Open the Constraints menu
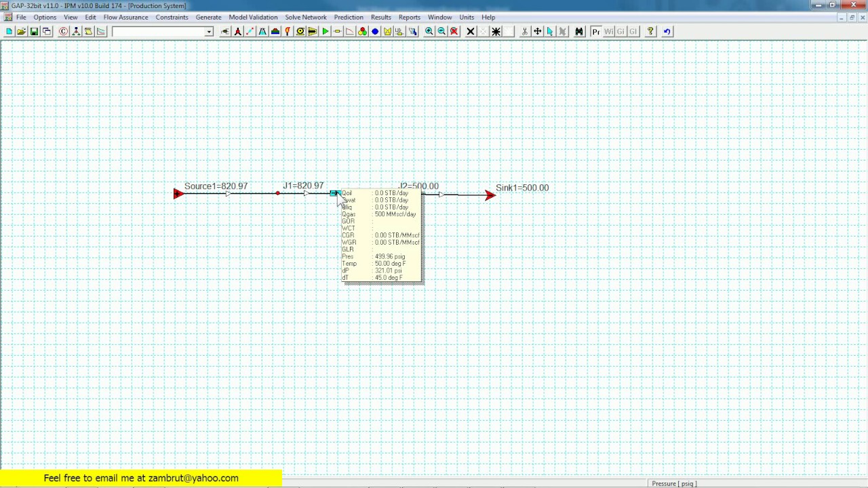 coord(172,17)
